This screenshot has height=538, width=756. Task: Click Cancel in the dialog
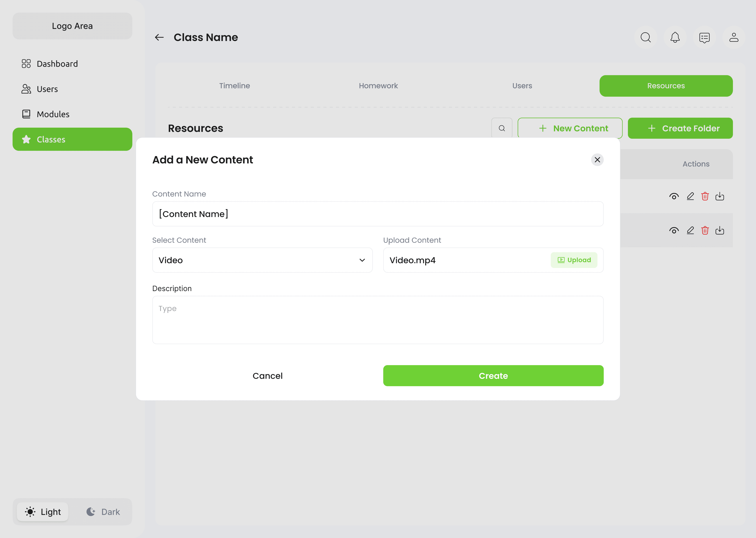267,376
